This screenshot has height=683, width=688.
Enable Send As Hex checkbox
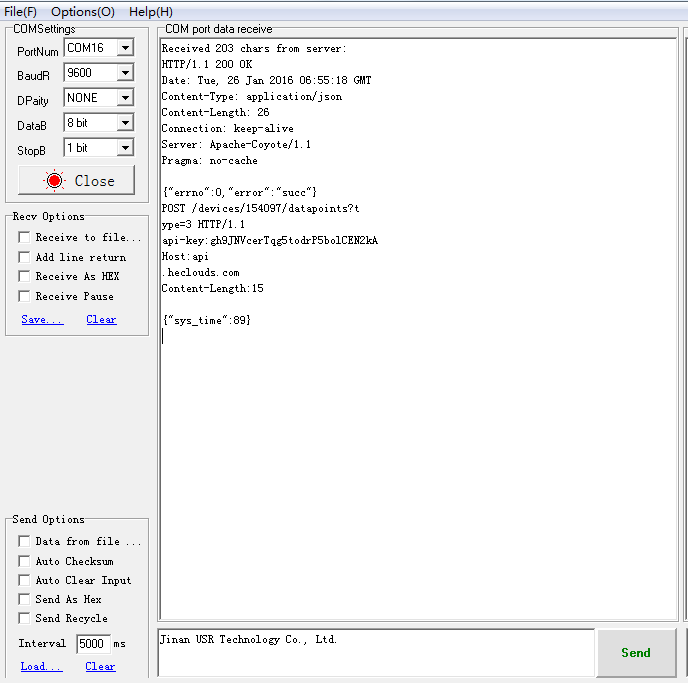[x=24, y=599]
